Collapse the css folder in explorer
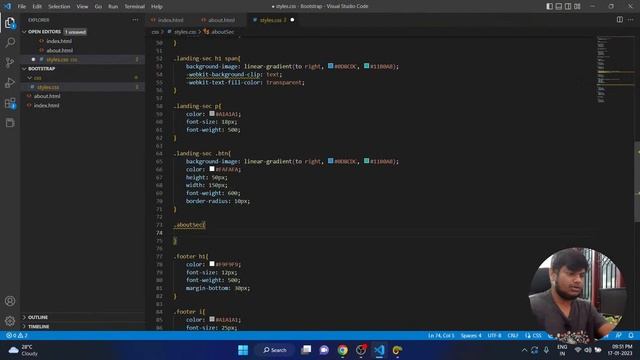Screen dimensions: 640x360 (x=37, y=78)
